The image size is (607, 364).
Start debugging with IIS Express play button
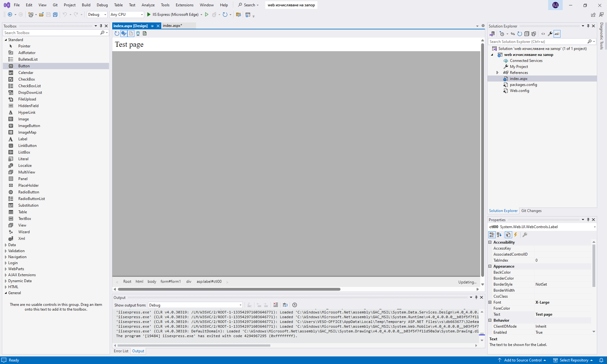149,15
